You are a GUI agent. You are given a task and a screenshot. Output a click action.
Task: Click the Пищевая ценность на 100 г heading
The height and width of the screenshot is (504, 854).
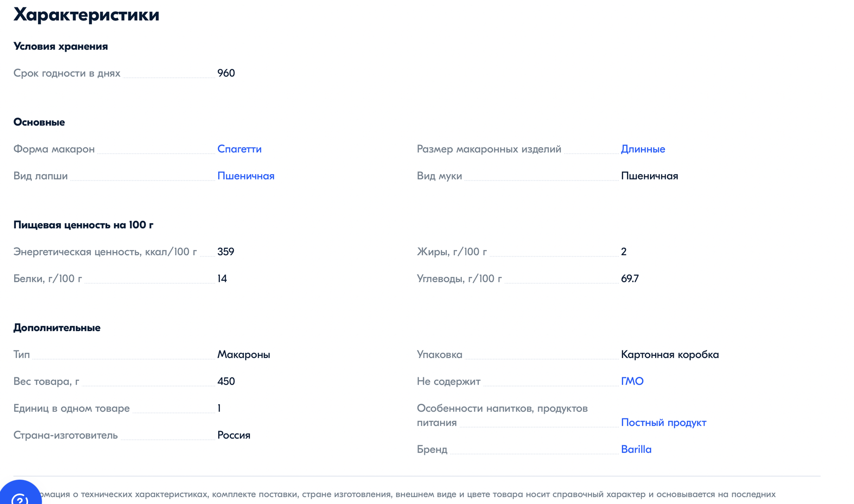coord(83,225)
